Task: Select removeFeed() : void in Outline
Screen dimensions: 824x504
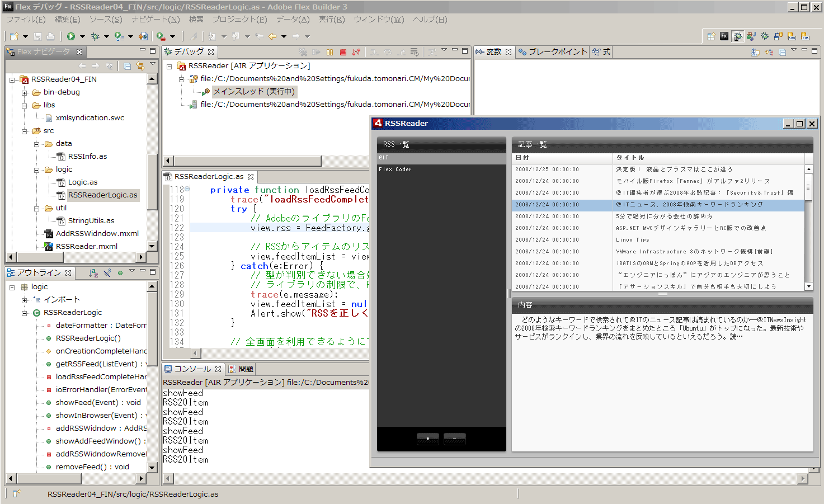Action: click(92, 467)
